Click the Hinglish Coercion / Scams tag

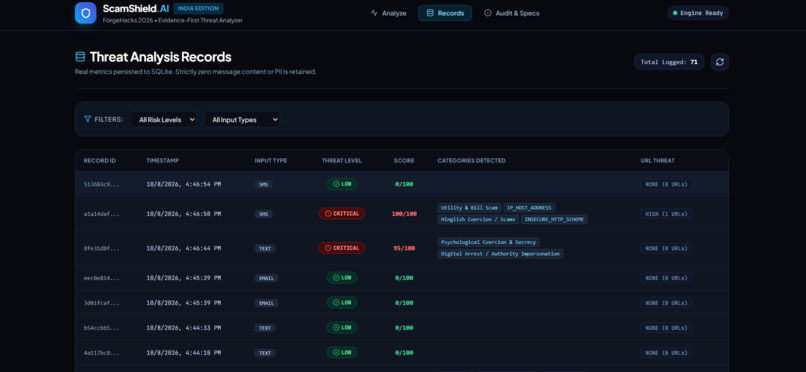[x=478, y=219]
